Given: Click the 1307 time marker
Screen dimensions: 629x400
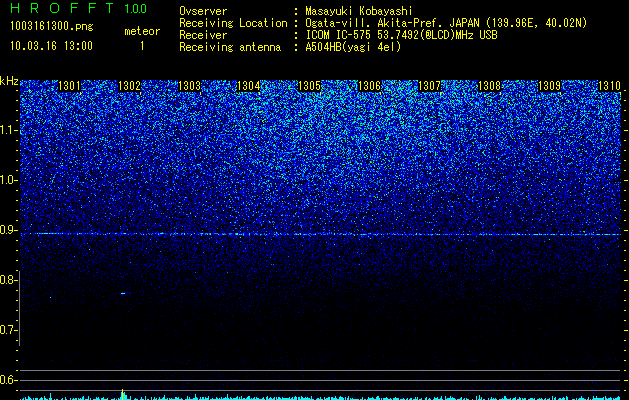Looking at the screenshot, I should click(x=429, y=86).
